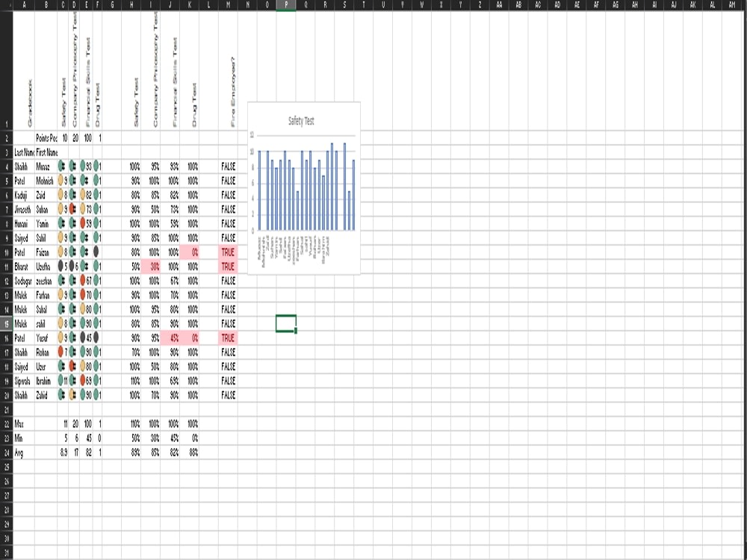
Task: Select column header P
Action: pyautogui.click(x=286, y=4)
